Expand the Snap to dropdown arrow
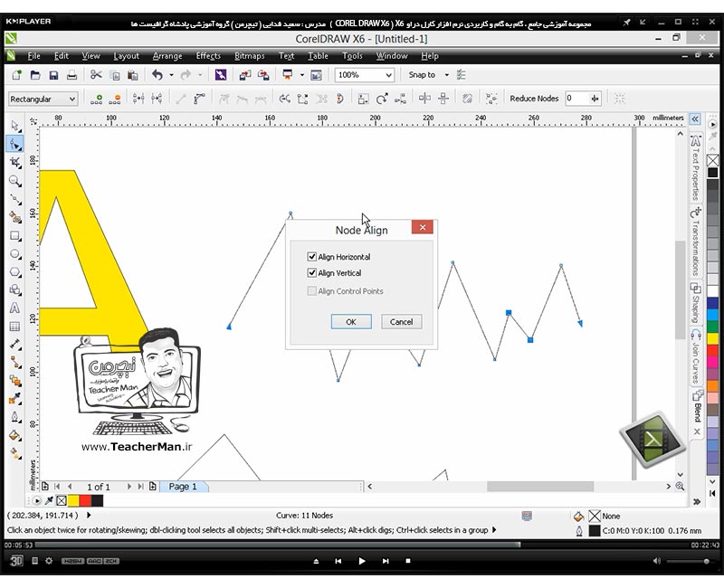The width and height of the screenshot is (724, 588). tap(446, 75)
